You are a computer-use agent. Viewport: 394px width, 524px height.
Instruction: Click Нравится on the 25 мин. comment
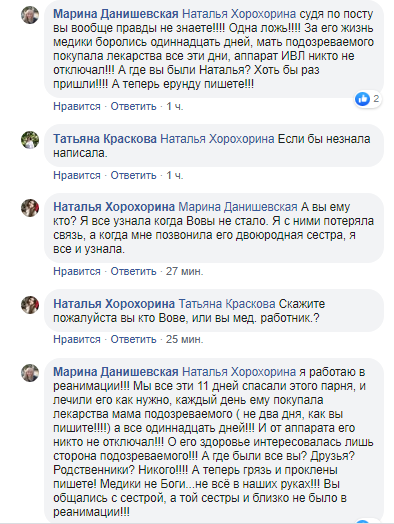[77, 339]
